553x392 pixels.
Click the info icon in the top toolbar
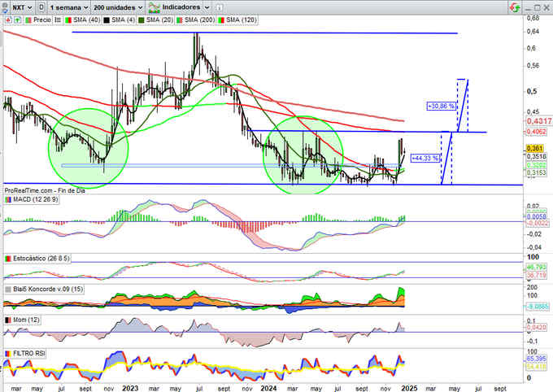tap(219, 7)
